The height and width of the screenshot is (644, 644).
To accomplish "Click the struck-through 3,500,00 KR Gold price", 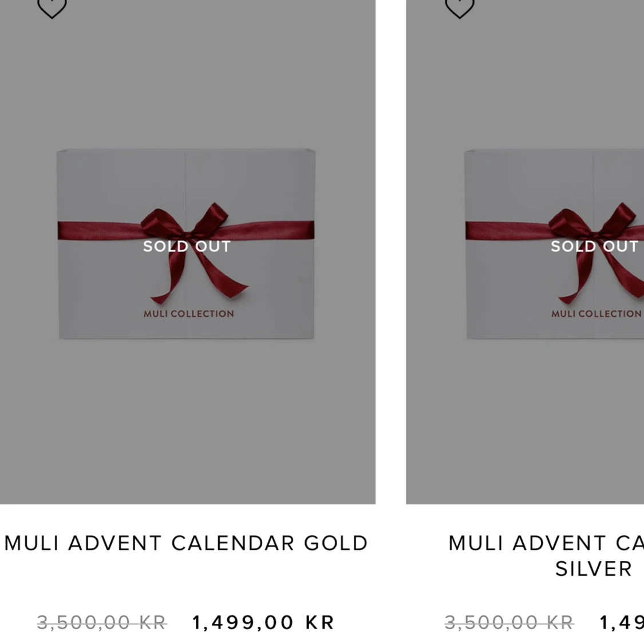I will click(102, 623).
